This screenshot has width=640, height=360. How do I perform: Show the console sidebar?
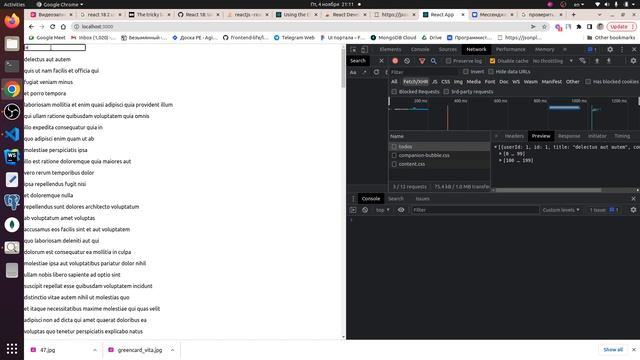(x=353, y=210)
